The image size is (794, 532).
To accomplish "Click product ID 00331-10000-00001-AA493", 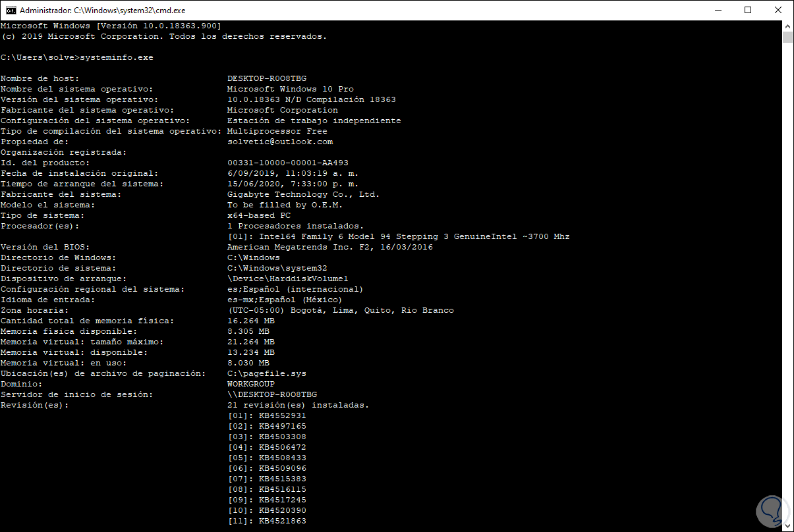I will click(288, 163).
